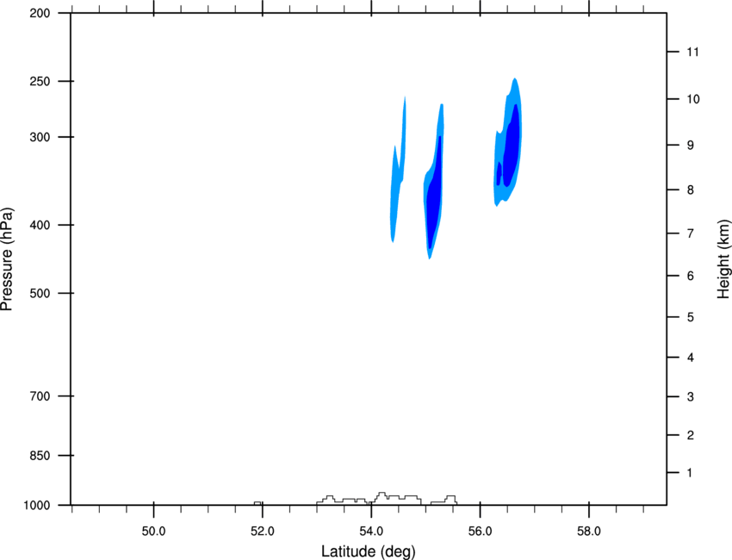This screenshot has width=732, height=560.
Task: Click the 54.0 latitude tick label
Action: tap(371, 532)
